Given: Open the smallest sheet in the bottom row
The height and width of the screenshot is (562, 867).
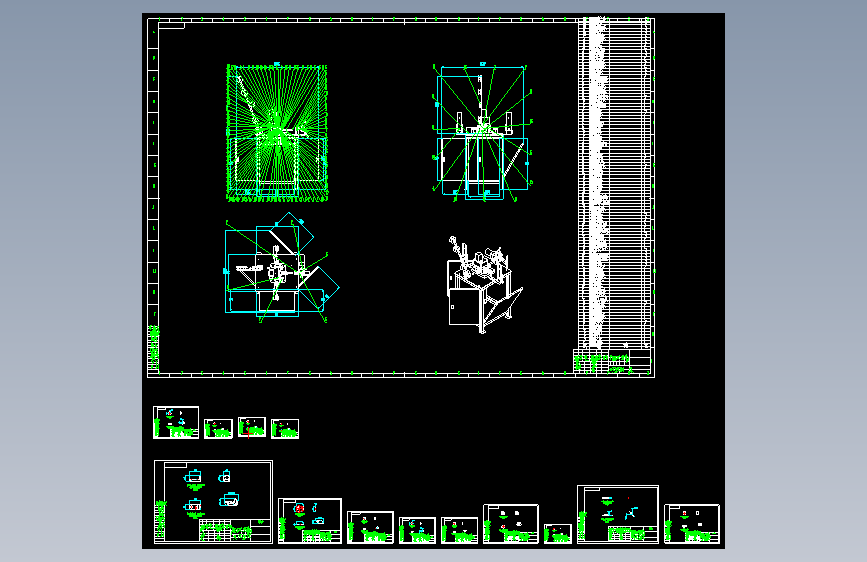Looking at the screenshot, I should 558,534.
